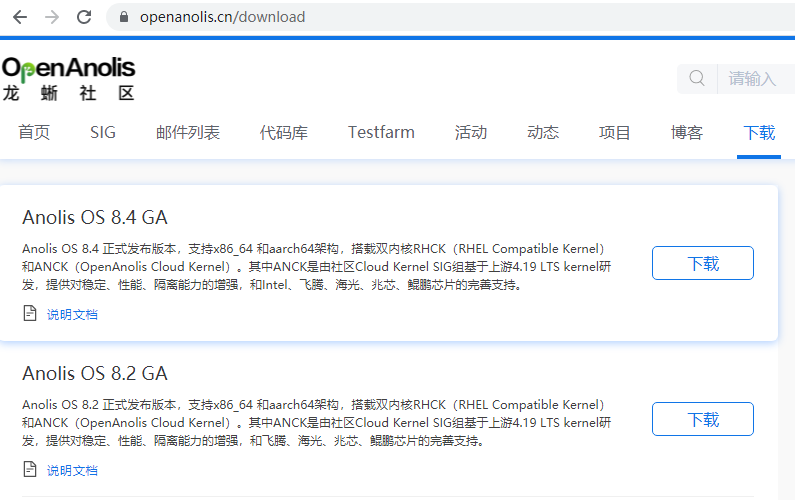Select the 下载 navigation tab
The height and width of the screenshot is (500, 795).
(759, 132)
